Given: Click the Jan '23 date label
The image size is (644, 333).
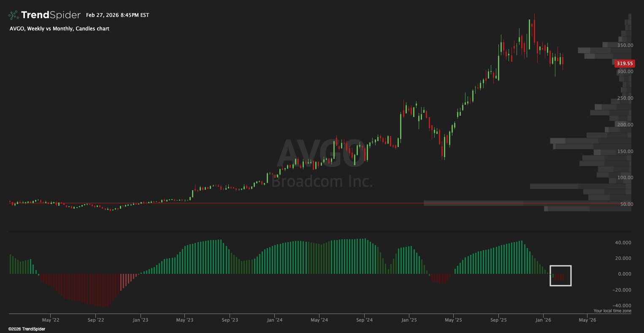Looking at the screenshot, I should pyautogui.click(x=140, y=320).
